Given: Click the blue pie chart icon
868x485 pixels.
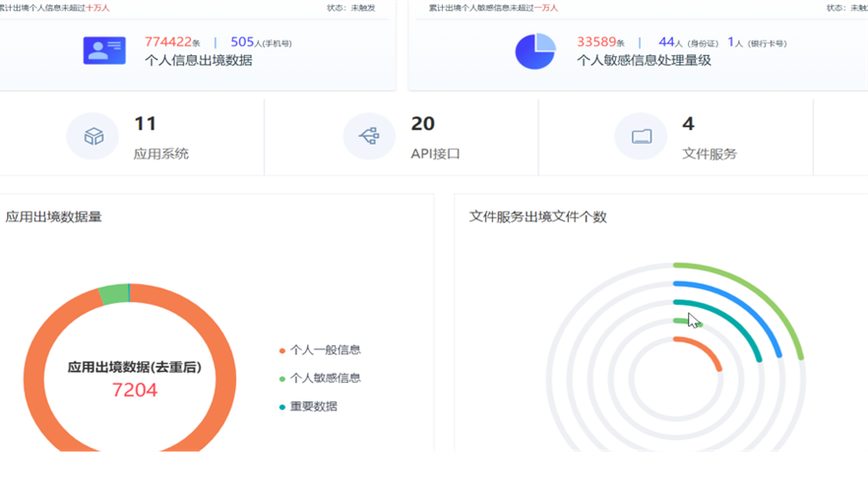Looking at the screenshot, I should [x=535, y=51].
